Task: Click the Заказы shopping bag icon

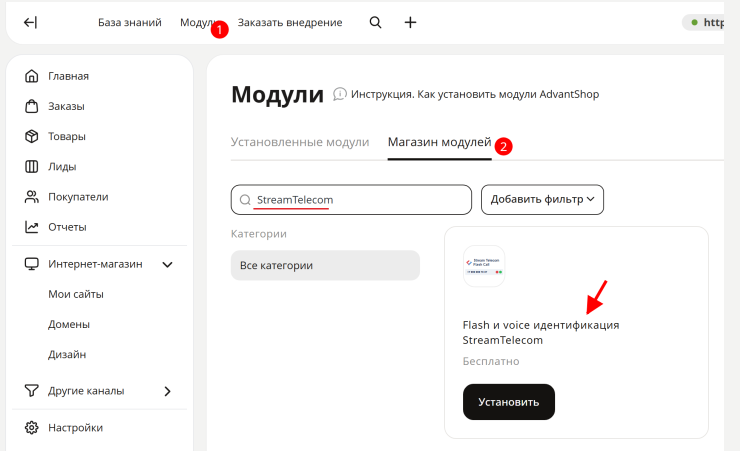Action: tap(32, 106)
